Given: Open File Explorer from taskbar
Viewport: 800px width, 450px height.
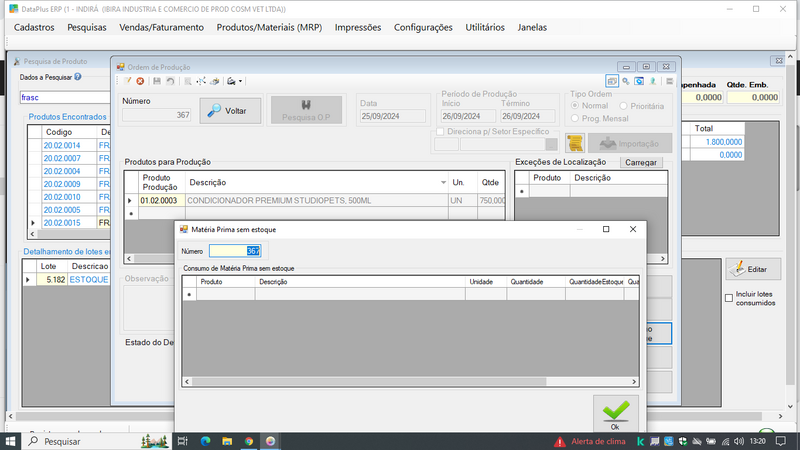Looking at the screenshot, I should 227,441.
